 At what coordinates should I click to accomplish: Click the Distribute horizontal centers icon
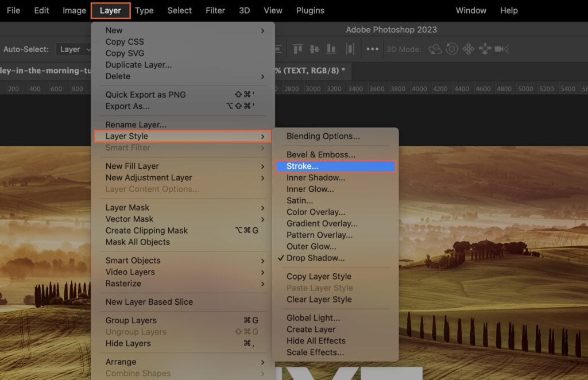[350, 49]
